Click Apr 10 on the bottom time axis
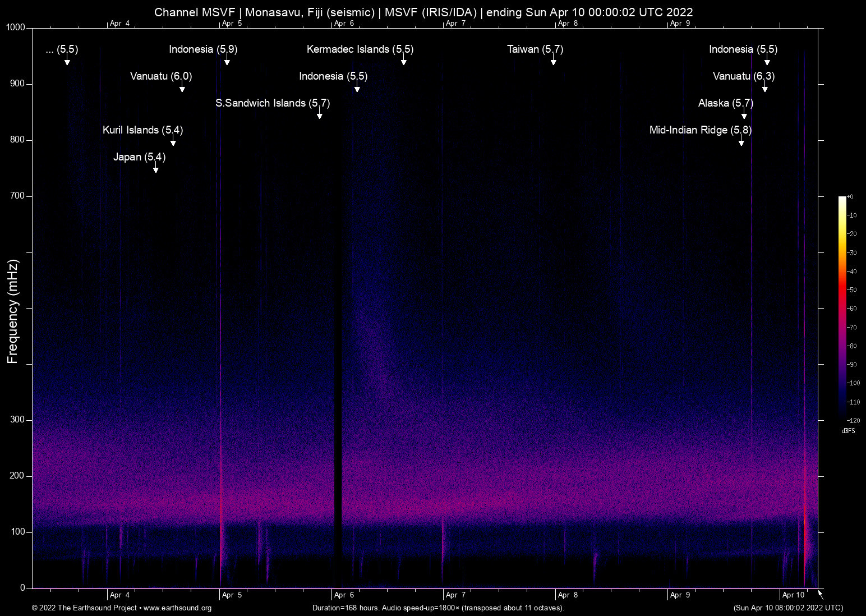The width and height of the screenshot is (866, 616). tap(794, 595)
